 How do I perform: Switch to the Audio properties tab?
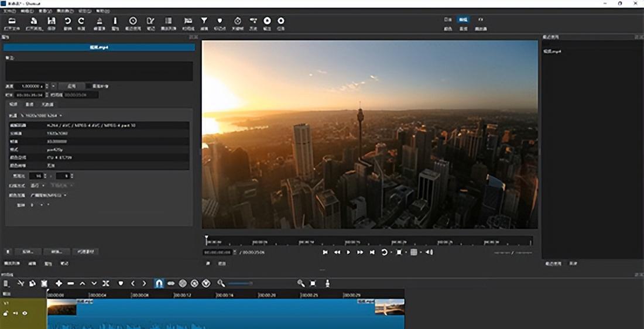pyautogui.click(x=30, y=105)
